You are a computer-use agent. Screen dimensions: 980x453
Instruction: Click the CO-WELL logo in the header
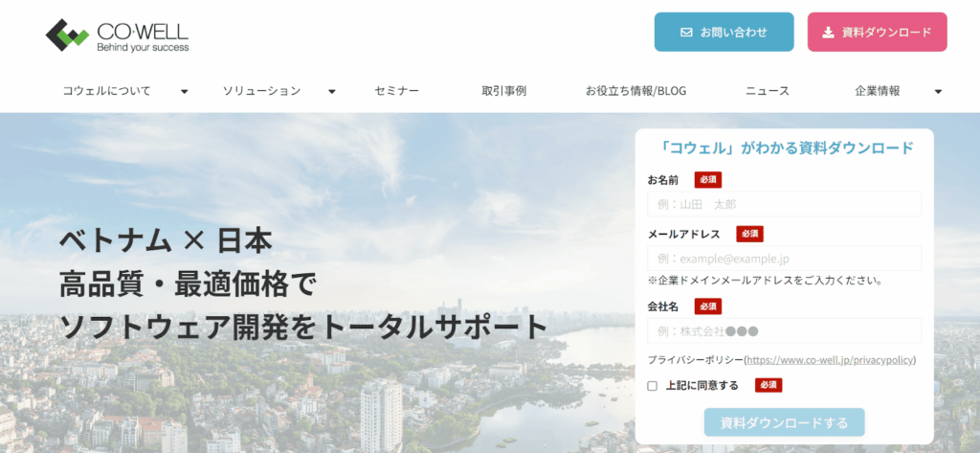pos(118,34)
